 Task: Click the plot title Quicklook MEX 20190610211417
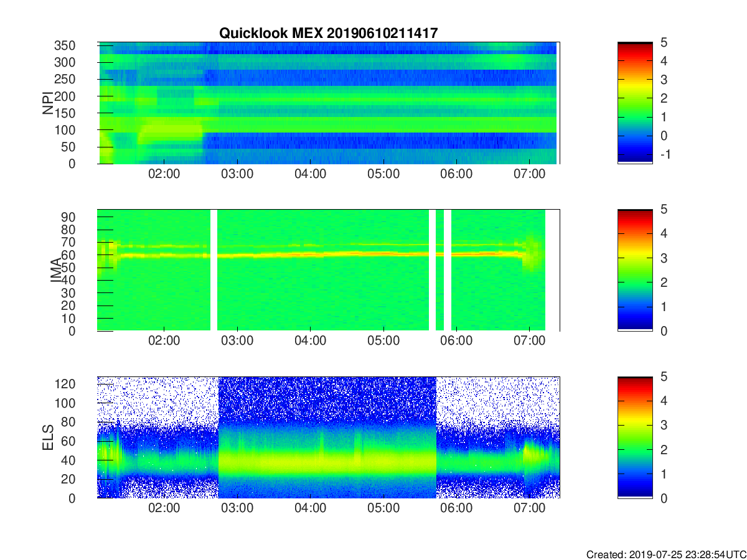(x=328, y=34)
